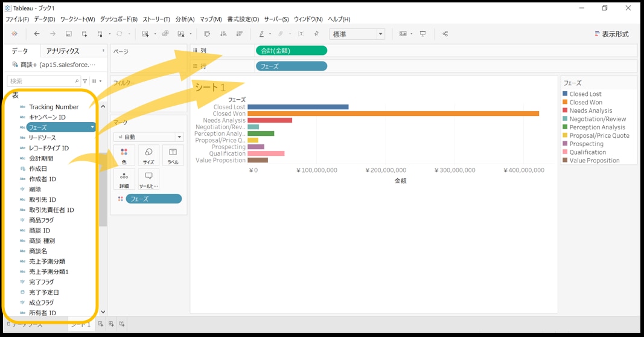The image size is (644, 337).
Task: Open the 標準 view size dropdown
Action: click(357, 34)
